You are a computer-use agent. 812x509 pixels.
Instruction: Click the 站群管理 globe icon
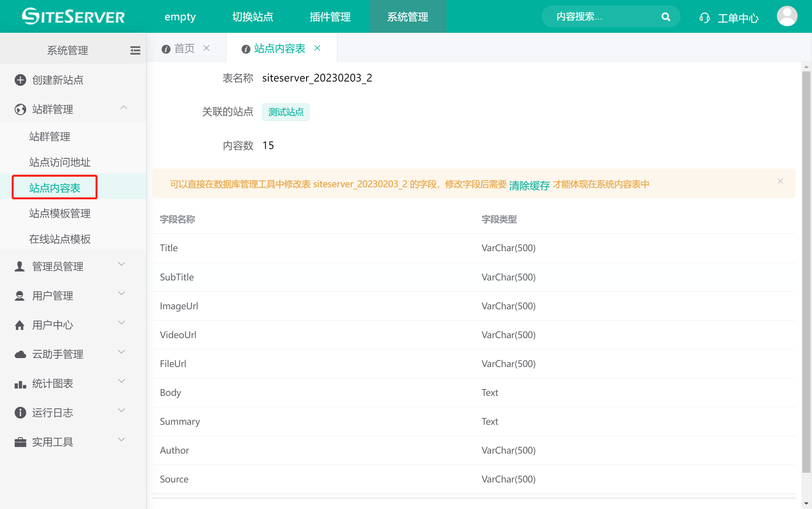(20, 109)
